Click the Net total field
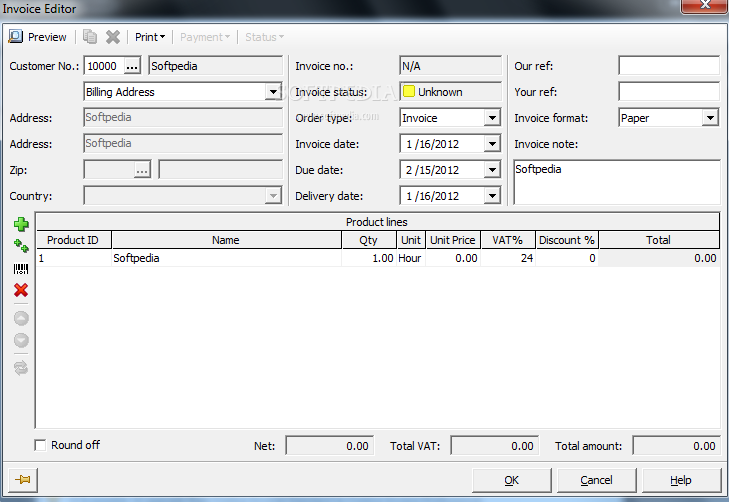729x502 pixels. tap(330, 446)
